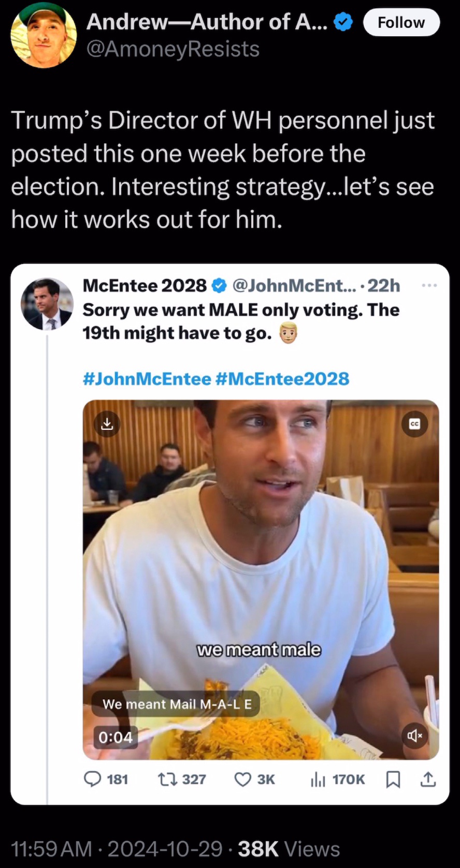
Task: Open the #JohnMcEntee hashtag
Action: click(147, 379)
